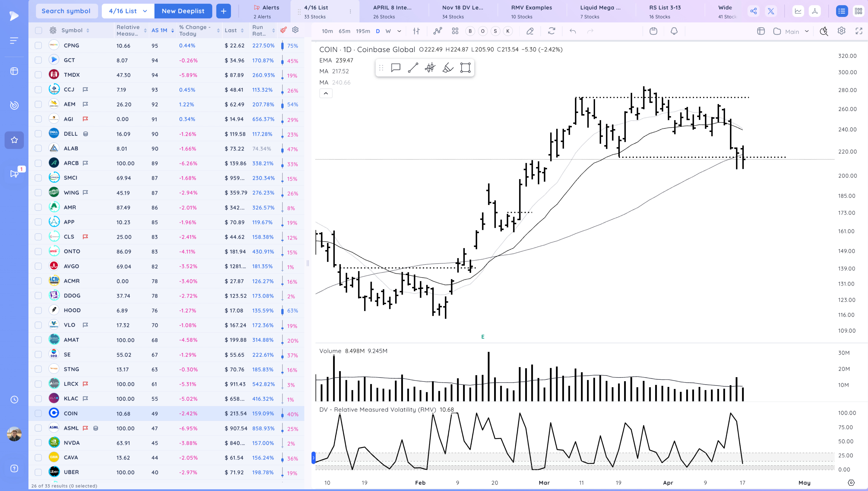The image size is (868, 491).
Task: Click the eraser drawing icon in chart toolbar
Action: (530, 31)
